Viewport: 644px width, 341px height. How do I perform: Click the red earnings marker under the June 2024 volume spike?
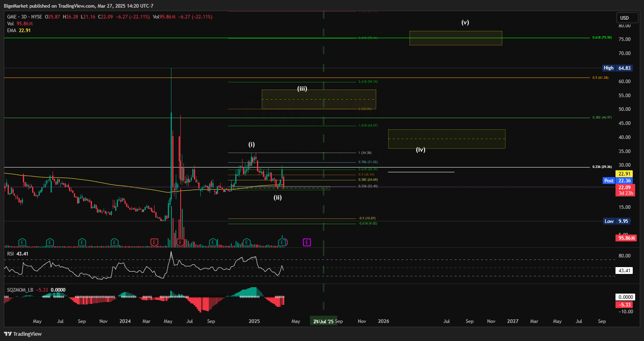180,242
